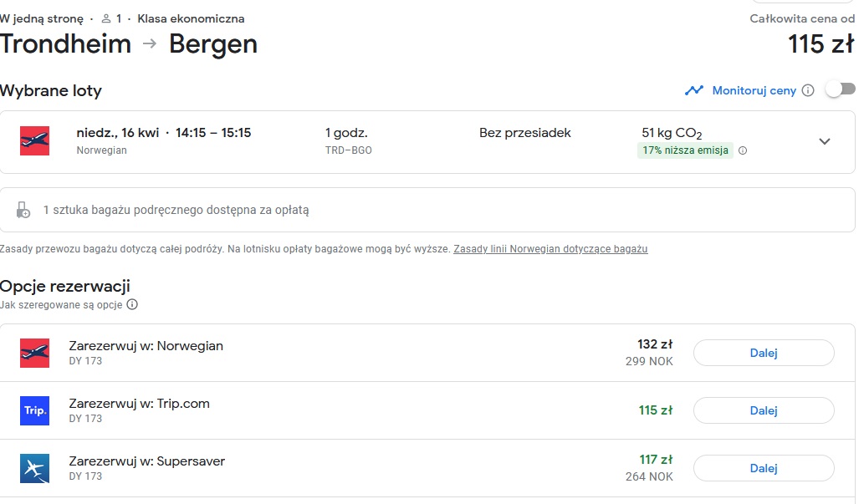Click the 299 NOK price text

click(649, 361)
